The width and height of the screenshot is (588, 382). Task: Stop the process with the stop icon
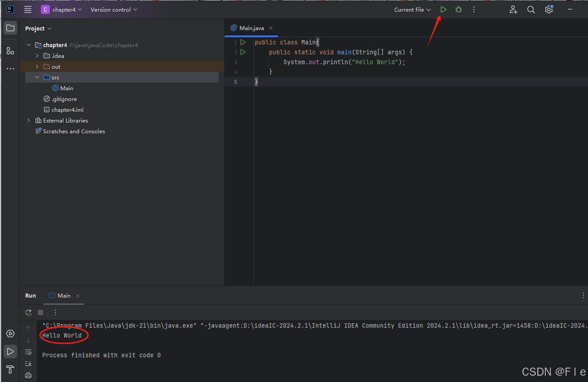coord(40,312)
